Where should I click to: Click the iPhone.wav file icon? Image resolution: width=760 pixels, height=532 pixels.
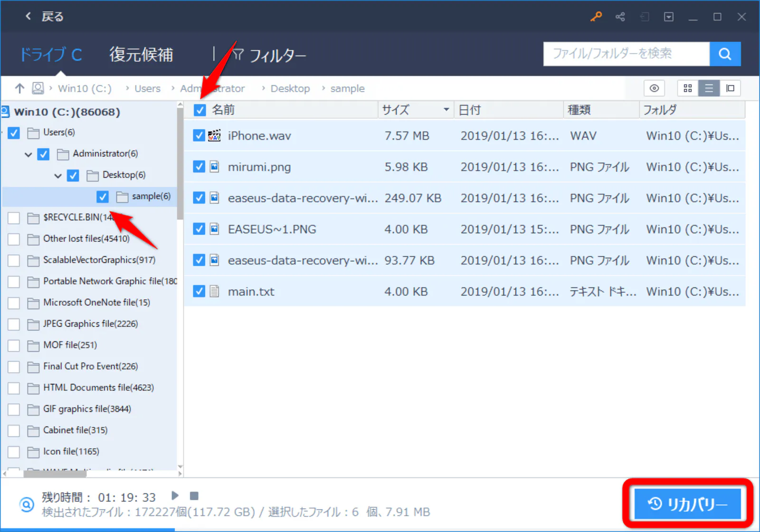pyautogui.click(x=215, y=136)
